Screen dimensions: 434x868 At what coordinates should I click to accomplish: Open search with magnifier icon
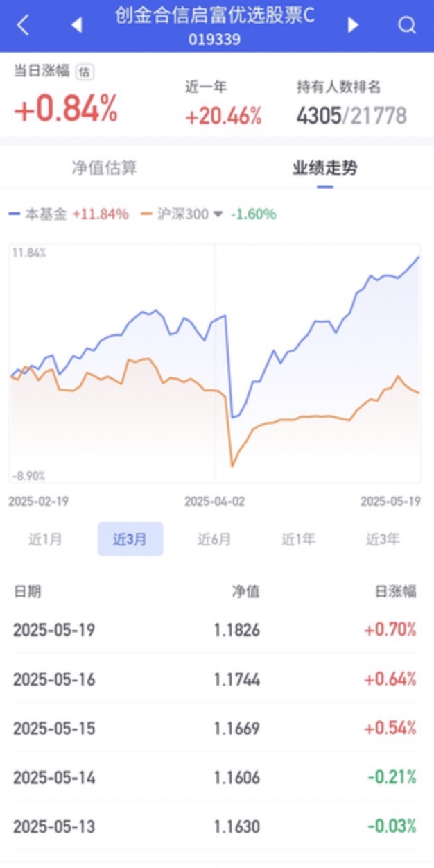[x=407, y=26]
